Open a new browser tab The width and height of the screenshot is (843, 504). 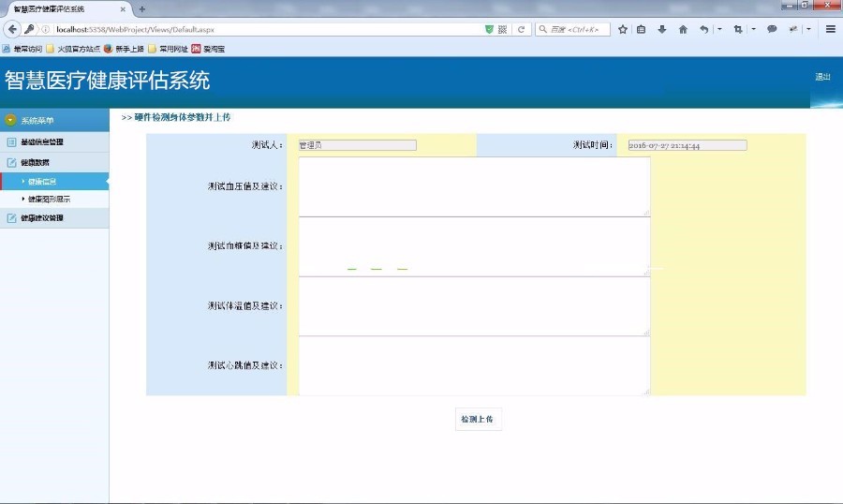(x=142, y=8)
